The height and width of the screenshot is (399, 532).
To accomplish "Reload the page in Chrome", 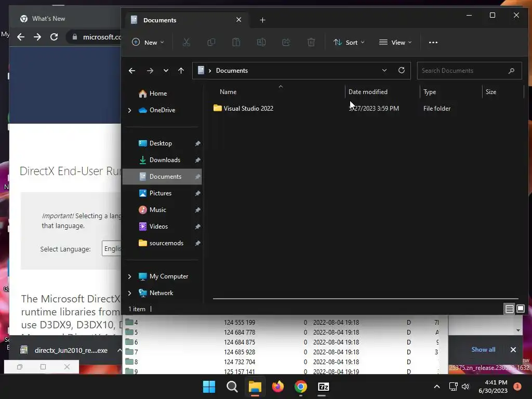I will pos(54,37).
